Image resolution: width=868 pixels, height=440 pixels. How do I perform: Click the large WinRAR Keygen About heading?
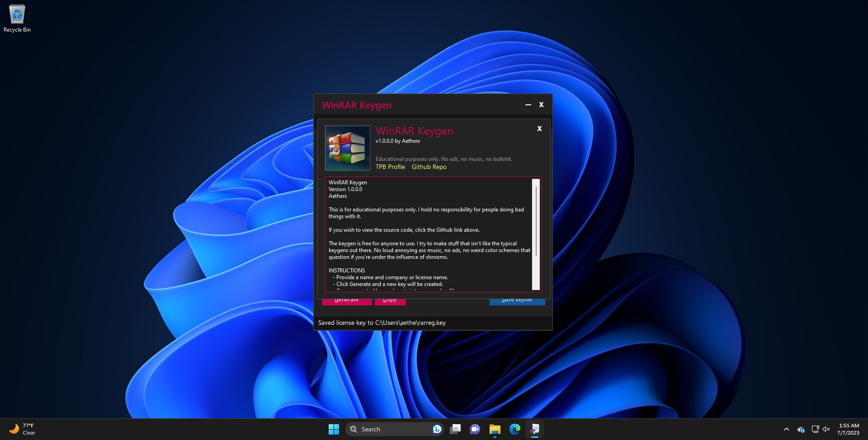415,131
